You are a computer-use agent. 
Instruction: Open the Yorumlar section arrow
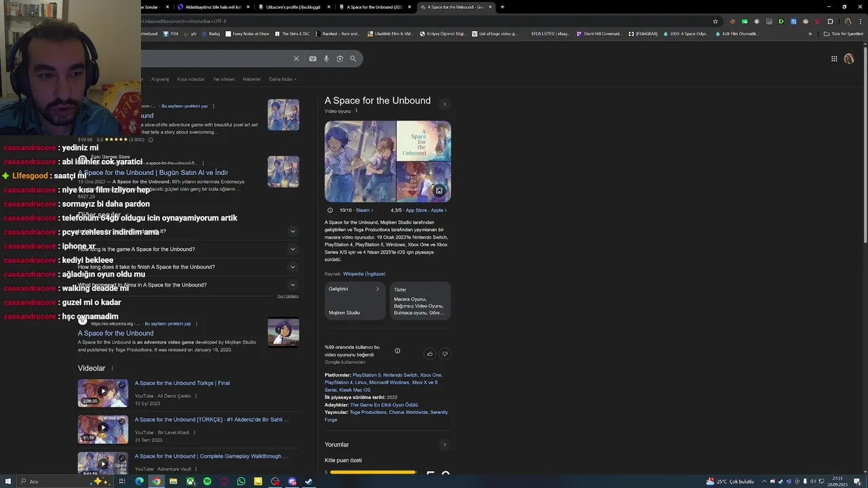[444, 445]
